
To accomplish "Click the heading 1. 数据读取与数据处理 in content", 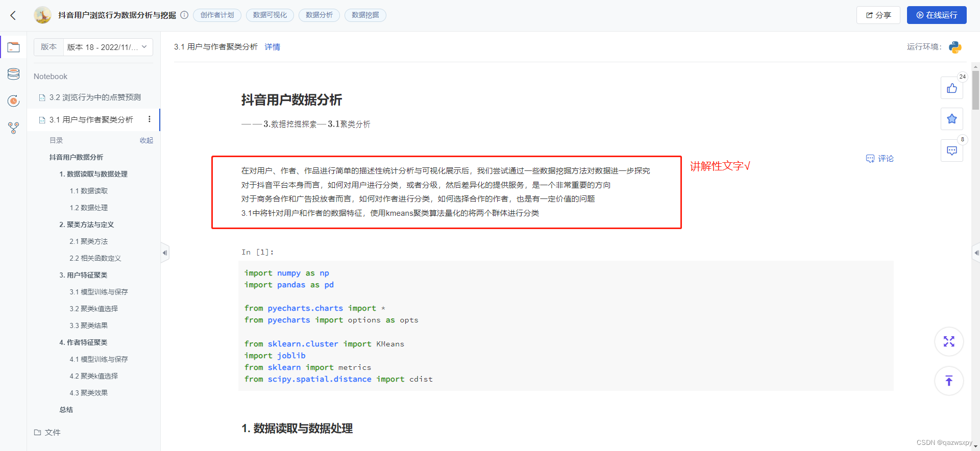I will (x=297, y=429).
